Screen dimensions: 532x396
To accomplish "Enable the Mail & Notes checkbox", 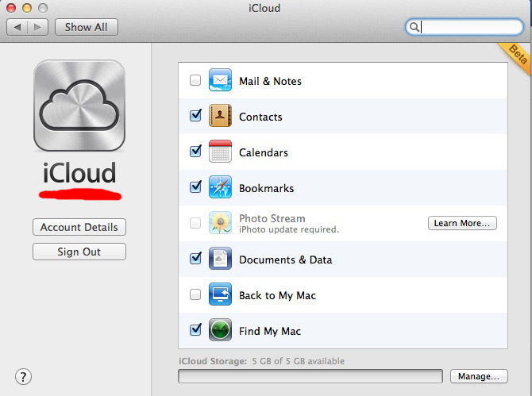I will (195, 81).
